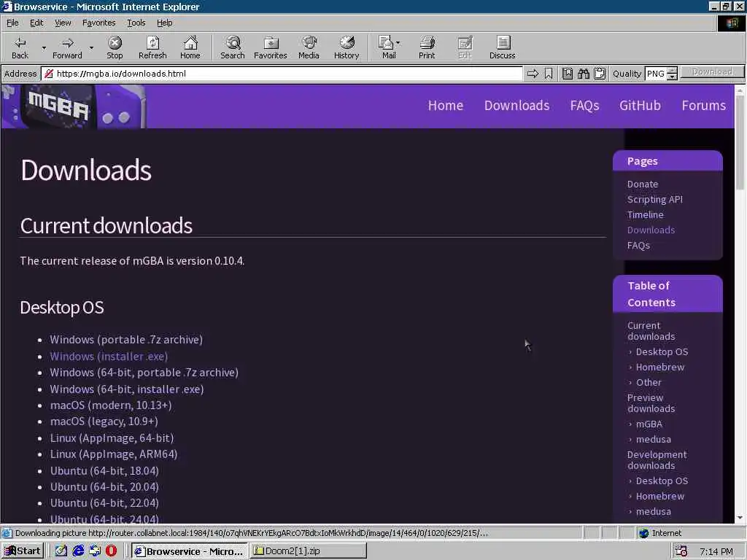The height and width of the screenshot is (560, 747).
Task: Open the Favorites toolbar button
Action: tap(271, 47)
